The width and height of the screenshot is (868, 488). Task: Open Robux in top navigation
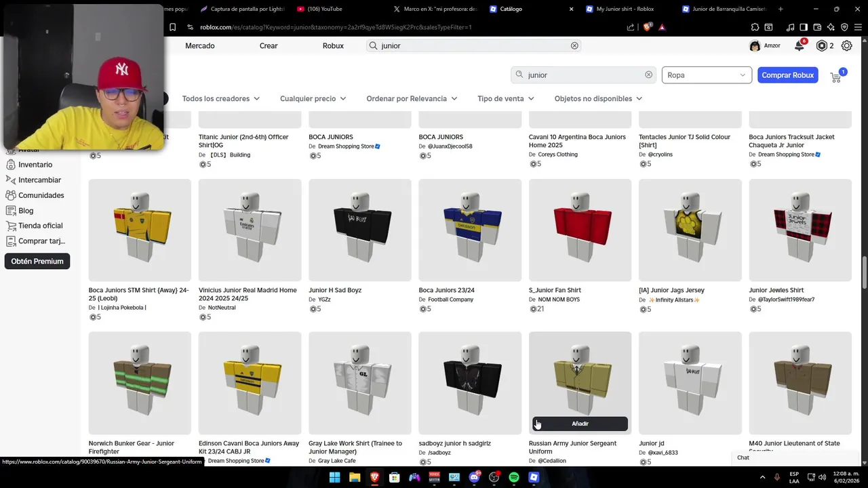333,45
